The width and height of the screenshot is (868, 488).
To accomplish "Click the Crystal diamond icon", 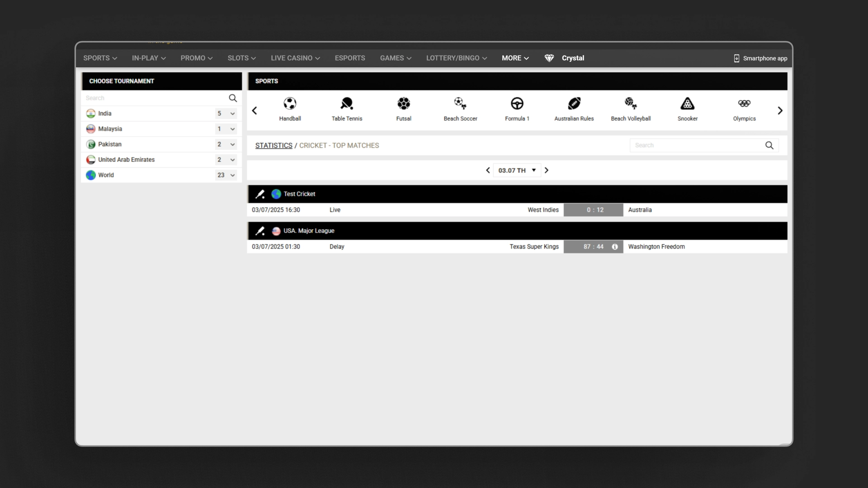I will pos(549,58).
